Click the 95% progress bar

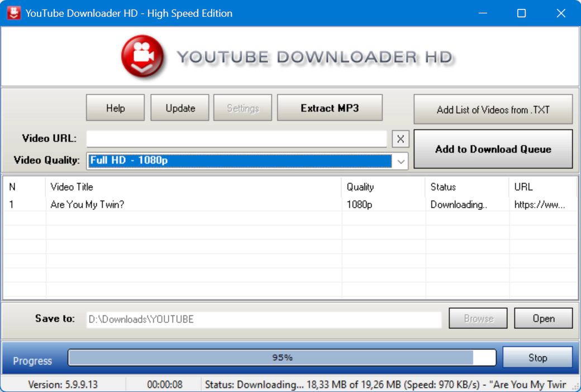pyautogui.click(x=282, y=357)
